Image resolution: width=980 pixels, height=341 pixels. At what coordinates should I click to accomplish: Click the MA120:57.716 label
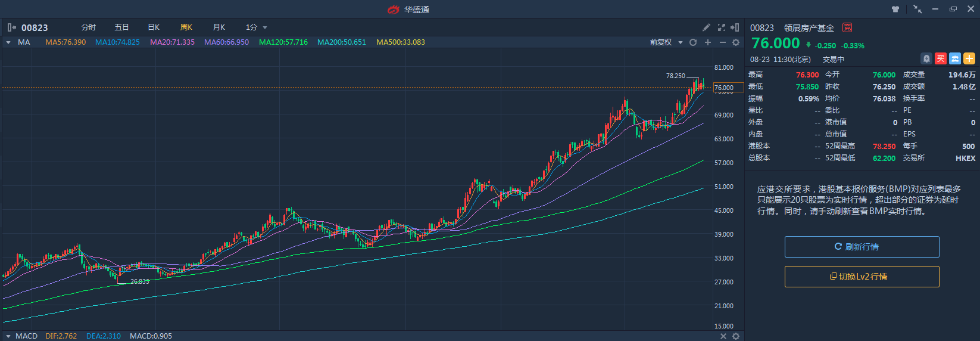(x=283, y=42)
